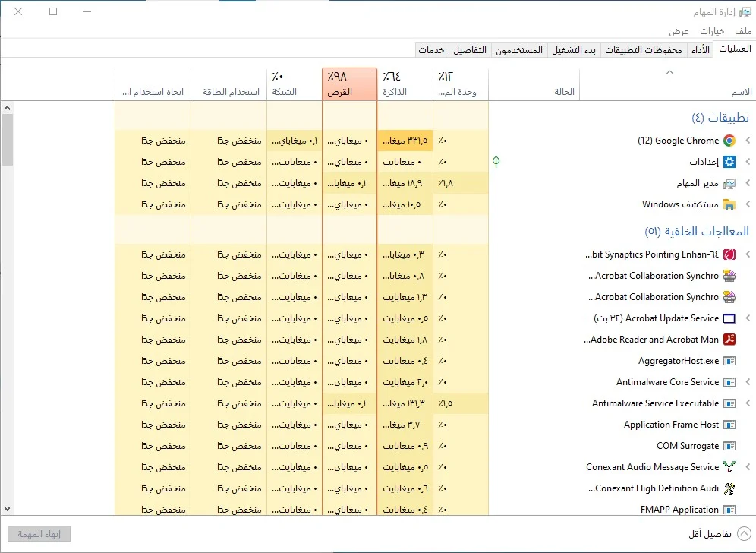Click مدير المهام's ٪١,٨ CPU cell
This screenshot has width=756, height=553.
click(x=461, y=183)
